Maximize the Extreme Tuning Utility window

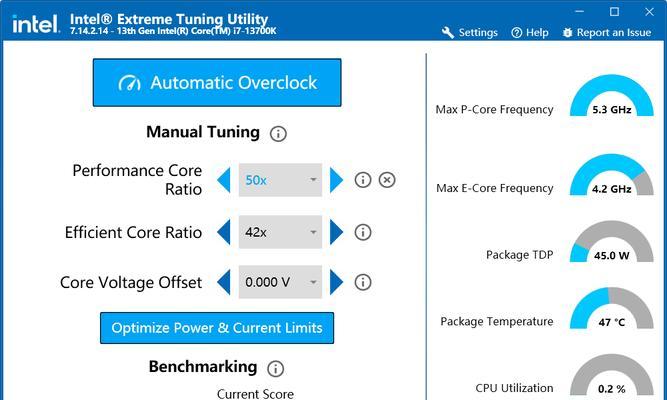click(x=614, y=12)
